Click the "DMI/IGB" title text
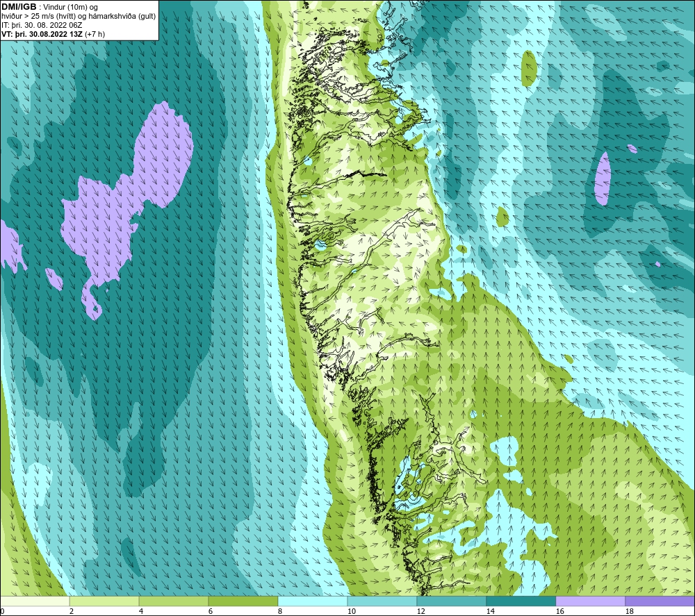This screenshot has height=616, width=695. [x=19, y=7]
